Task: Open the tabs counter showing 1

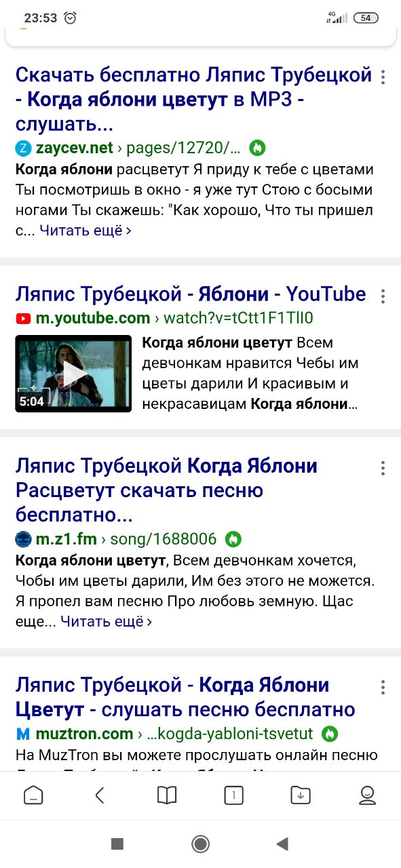Action: tap(233, 795)
